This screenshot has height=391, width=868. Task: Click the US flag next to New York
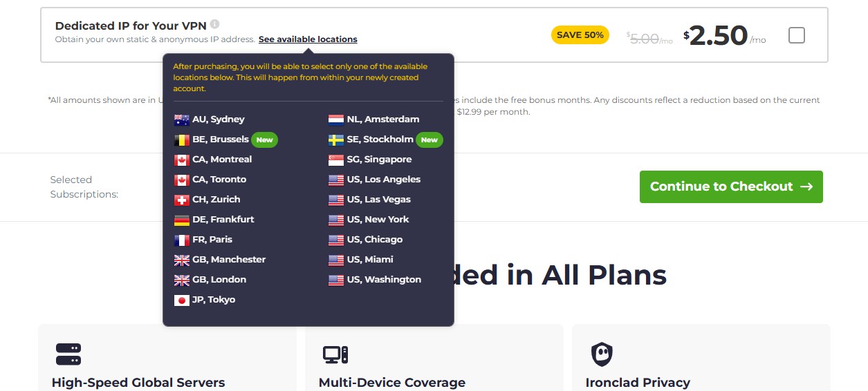336,220
